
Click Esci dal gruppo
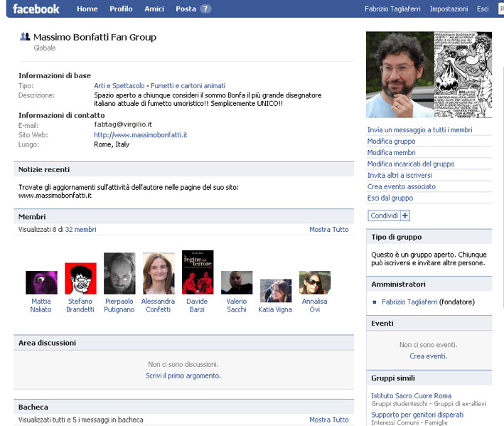click(390, 198)
